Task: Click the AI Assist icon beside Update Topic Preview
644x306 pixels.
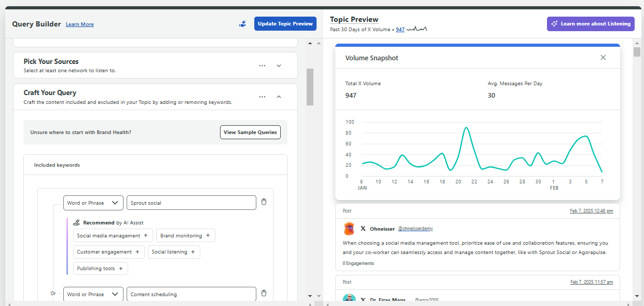Action: (x=242, y=24)
